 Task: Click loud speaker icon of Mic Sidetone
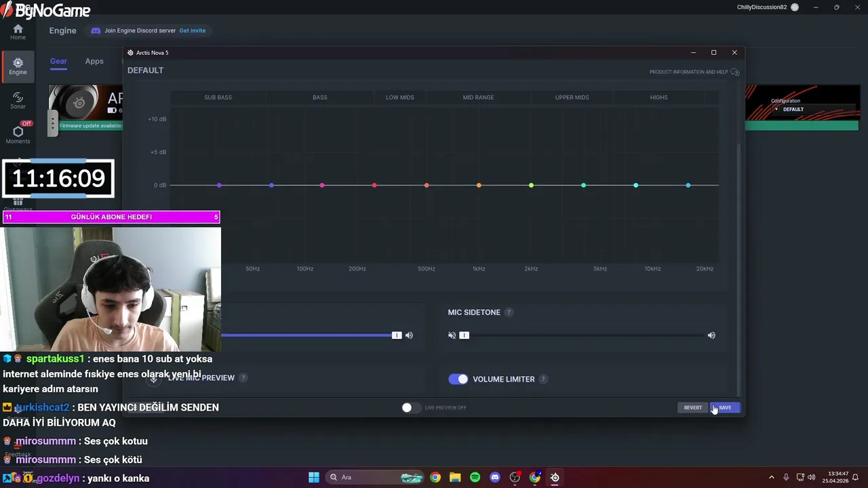pos(711,335)
